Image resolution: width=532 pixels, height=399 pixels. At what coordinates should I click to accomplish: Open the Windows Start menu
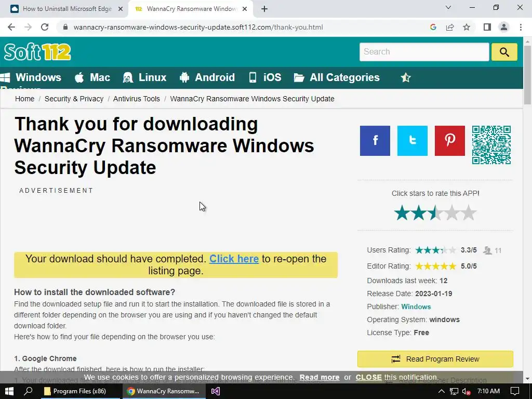pyautogui.click(x=9, y=391)
